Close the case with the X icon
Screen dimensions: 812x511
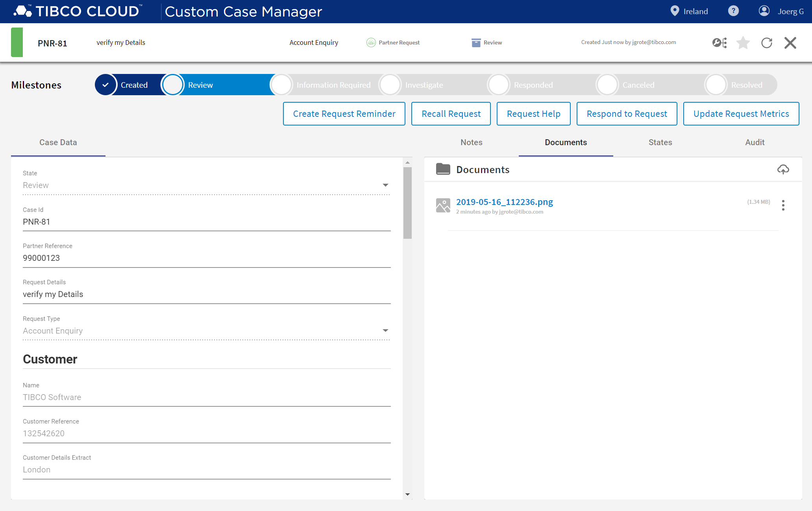790,42
